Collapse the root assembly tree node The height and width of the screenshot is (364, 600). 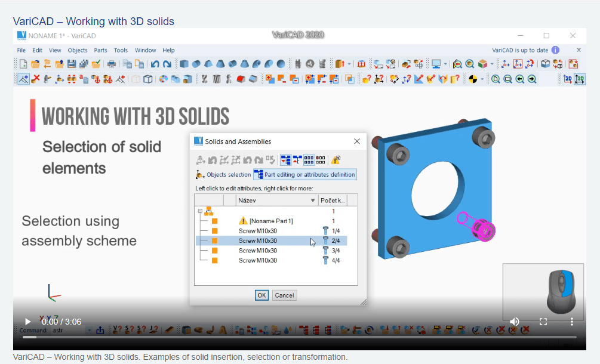click(x=200, y=211)
